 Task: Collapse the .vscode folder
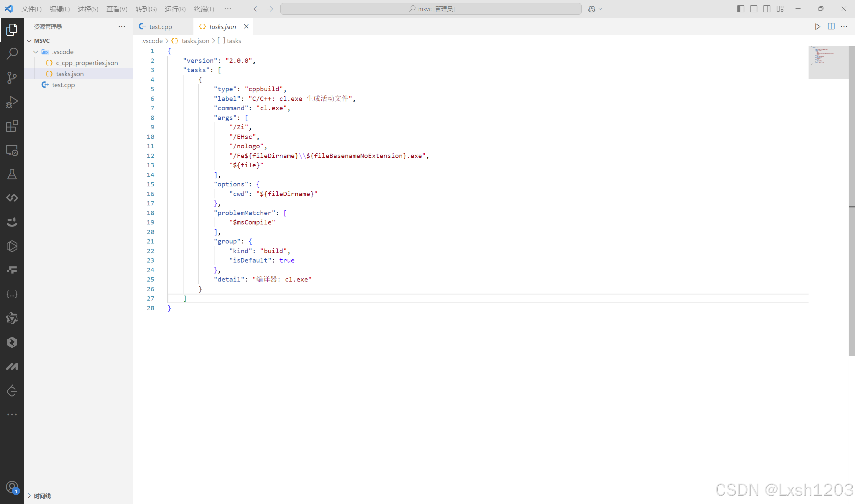tap(36, 52)
